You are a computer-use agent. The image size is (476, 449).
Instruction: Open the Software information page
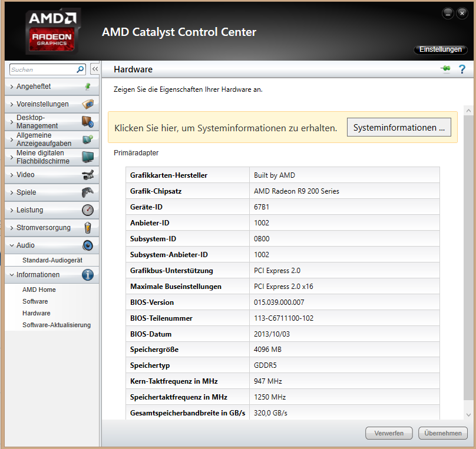35,301
